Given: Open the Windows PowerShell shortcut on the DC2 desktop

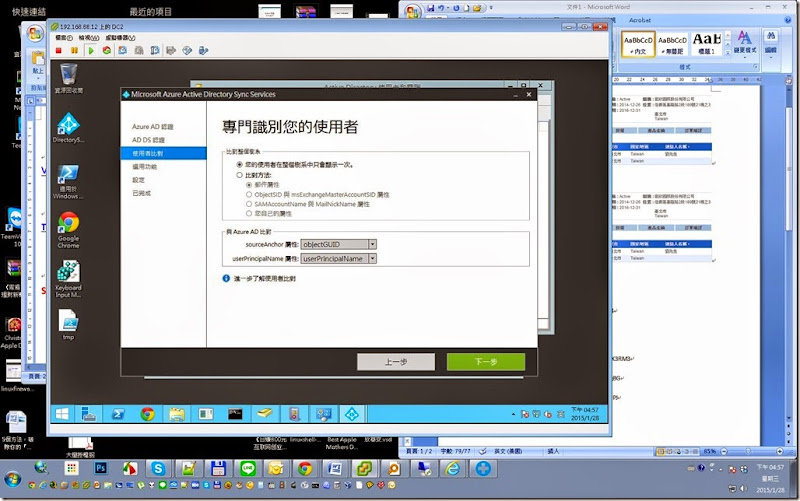Looking at the screenshot, I should coord(68,182).
